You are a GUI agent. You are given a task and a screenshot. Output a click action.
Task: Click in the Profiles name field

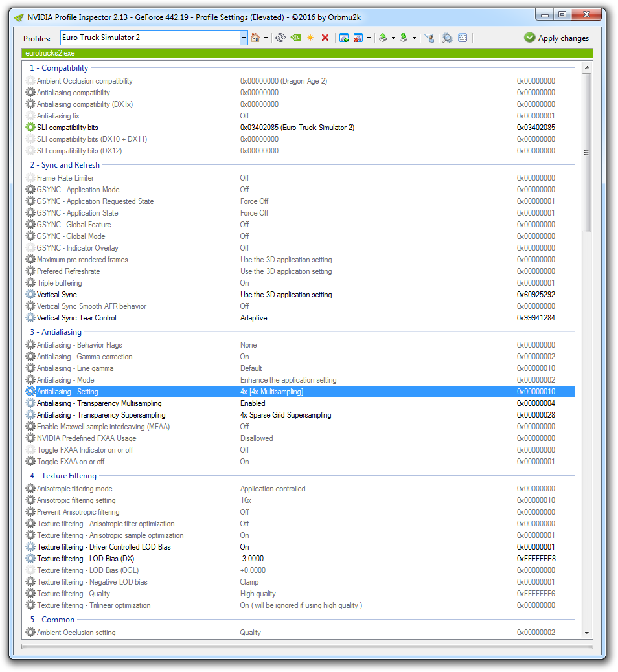click(x=150, y=38)
